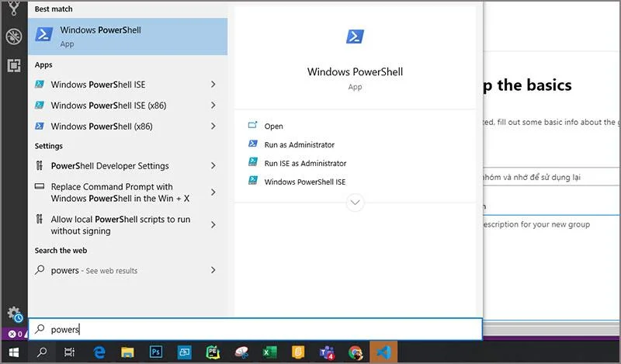Expand more actions with the circled down chevron
The height and width of the screenshot is (364, 621).
click(355, 203)
